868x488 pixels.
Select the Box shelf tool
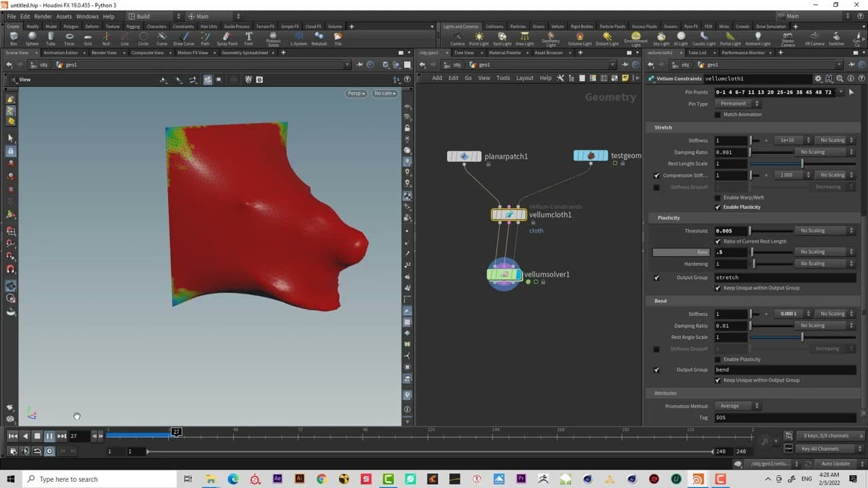(14, 39)
